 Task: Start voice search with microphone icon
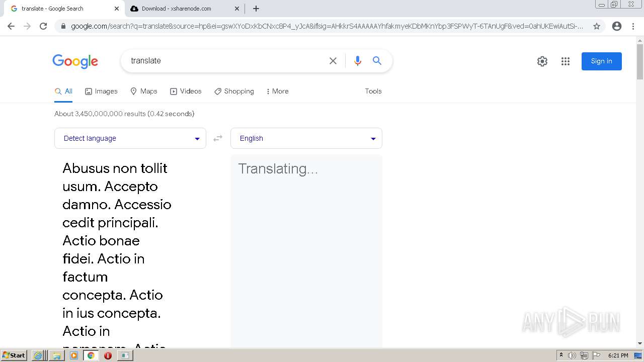tap(358, 61)
